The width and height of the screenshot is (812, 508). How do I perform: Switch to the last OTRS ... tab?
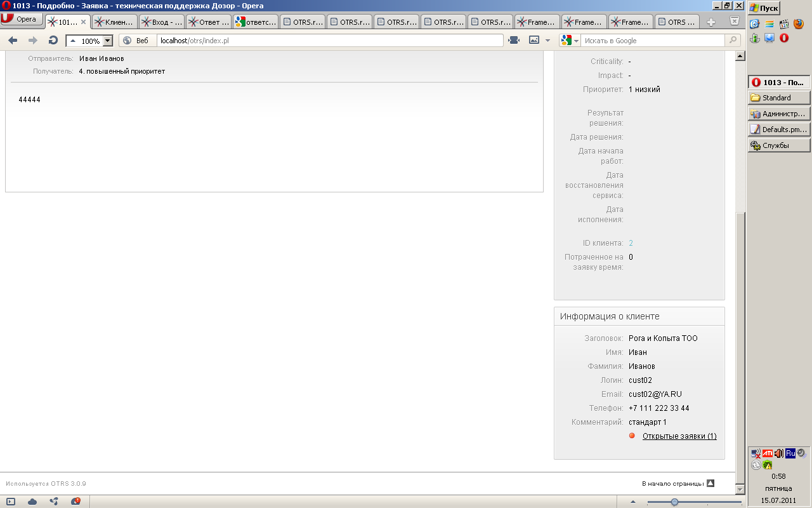point(678,22)
